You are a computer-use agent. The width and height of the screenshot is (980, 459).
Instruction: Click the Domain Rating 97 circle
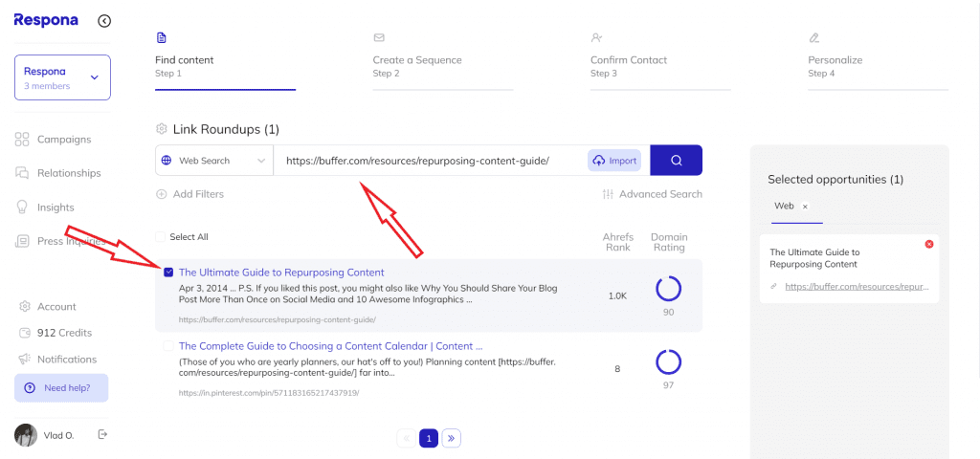click(x=668, y=362)
